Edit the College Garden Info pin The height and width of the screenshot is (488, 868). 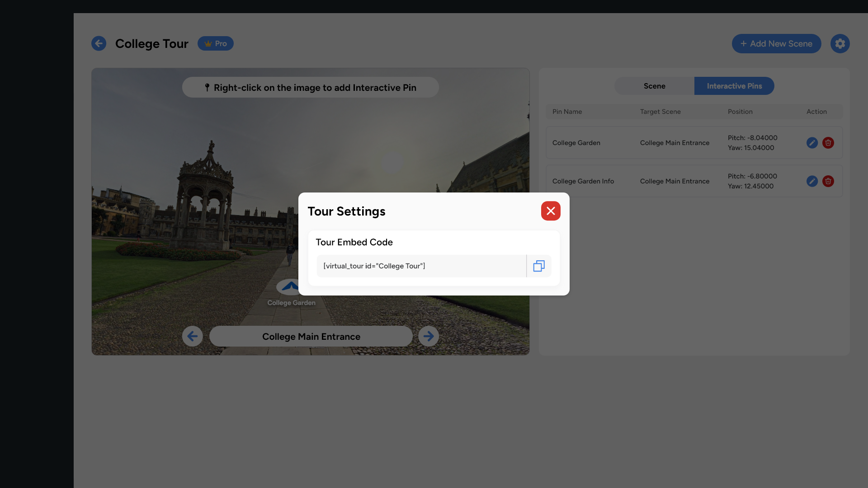pos(812,181)
